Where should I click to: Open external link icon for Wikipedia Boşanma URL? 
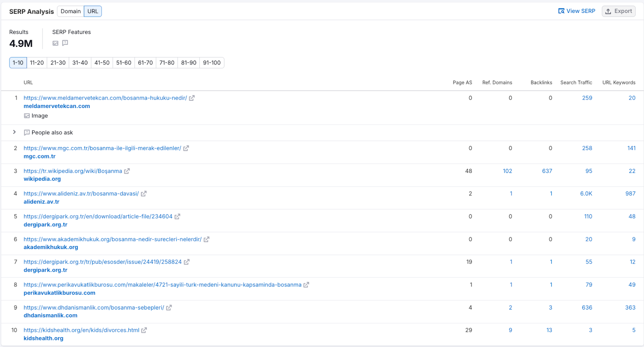pyautogui.click(x=127, y=171)
